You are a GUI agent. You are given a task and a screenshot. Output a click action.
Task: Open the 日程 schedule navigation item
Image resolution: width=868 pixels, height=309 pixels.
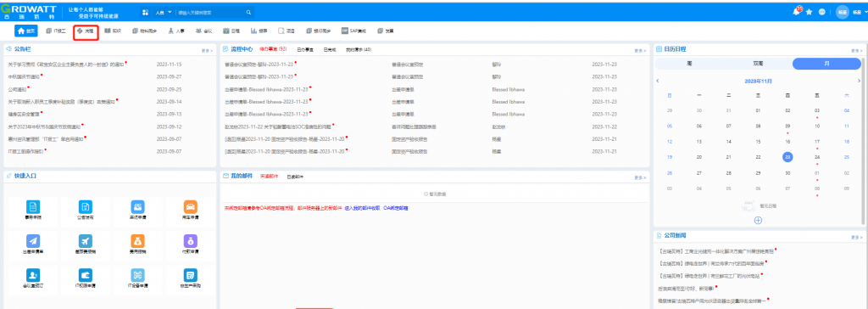[232, 31]
